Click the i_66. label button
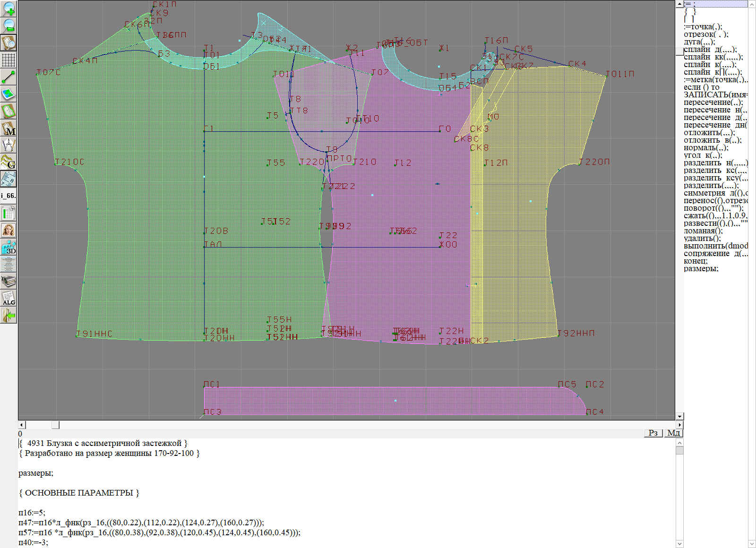 (9, 196)
